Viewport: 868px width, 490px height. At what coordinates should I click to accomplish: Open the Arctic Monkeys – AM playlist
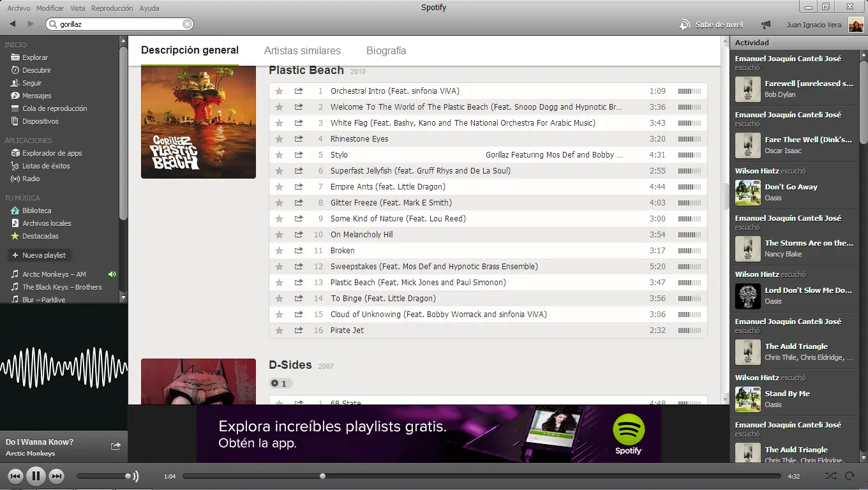pos(54,274)
